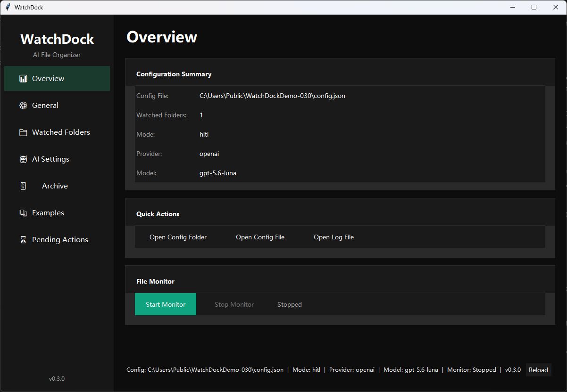Click the v0.3.0 version label in sidebar
This screenshot has height=392, width=567.
click(57, 379)
